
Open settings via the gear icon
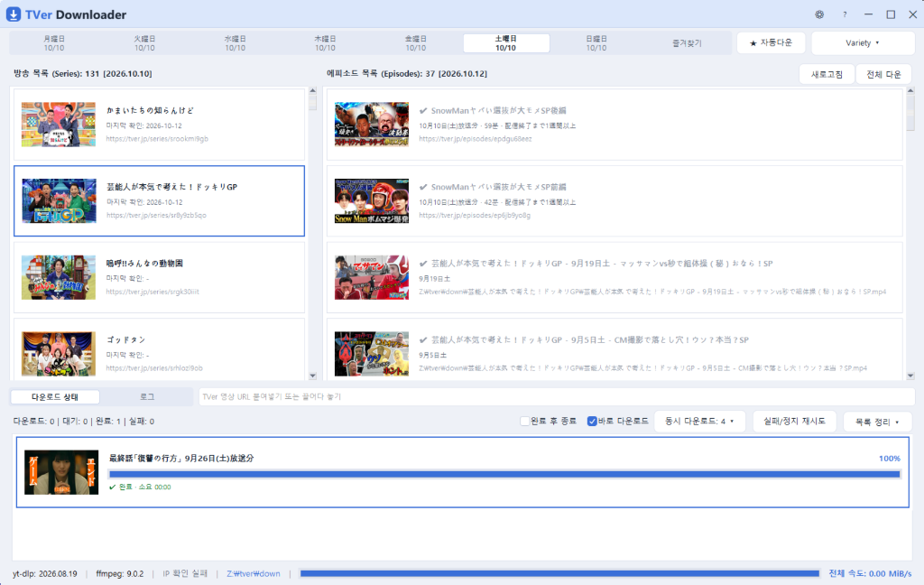click(x=819, y=14)
